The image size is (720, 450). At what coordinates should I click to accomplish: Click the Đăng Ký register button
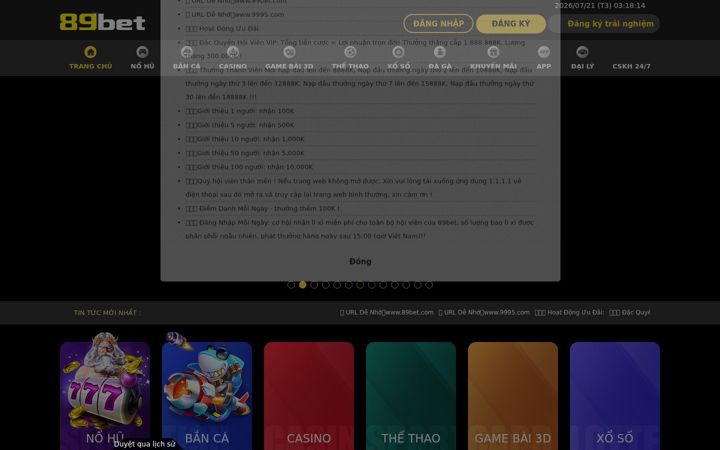tap(511, 23)
